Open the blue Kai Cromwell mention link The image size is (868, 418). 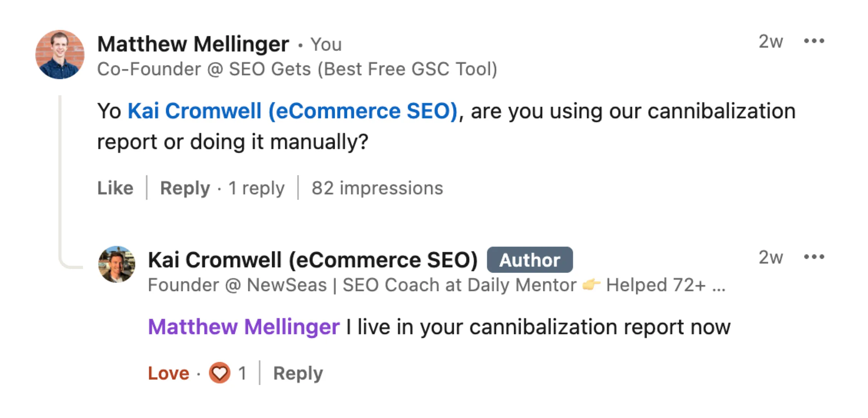coord(292,111)
